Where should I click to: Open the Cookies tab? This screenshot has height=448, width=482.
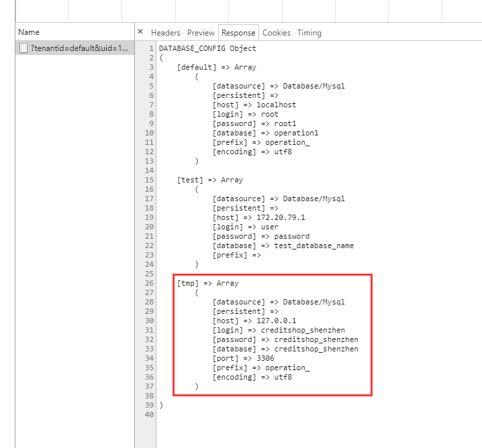tap(276, 33)
